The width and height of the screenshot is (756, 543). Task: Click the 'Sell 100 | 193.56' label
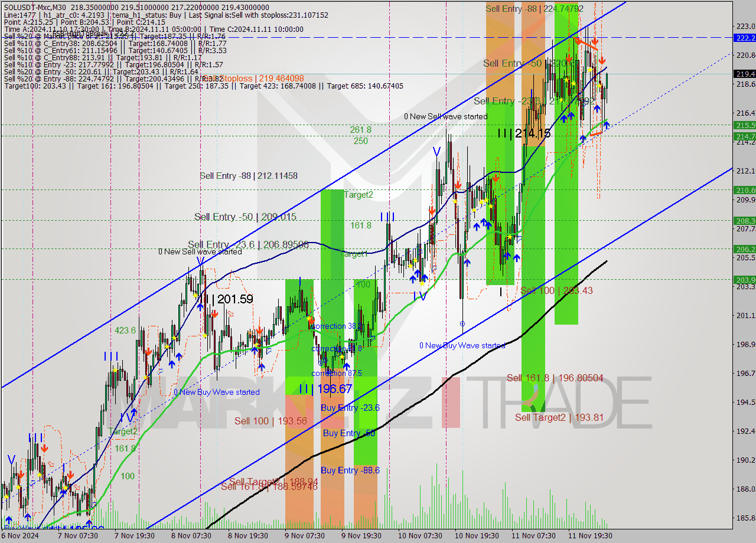(271, 421)
